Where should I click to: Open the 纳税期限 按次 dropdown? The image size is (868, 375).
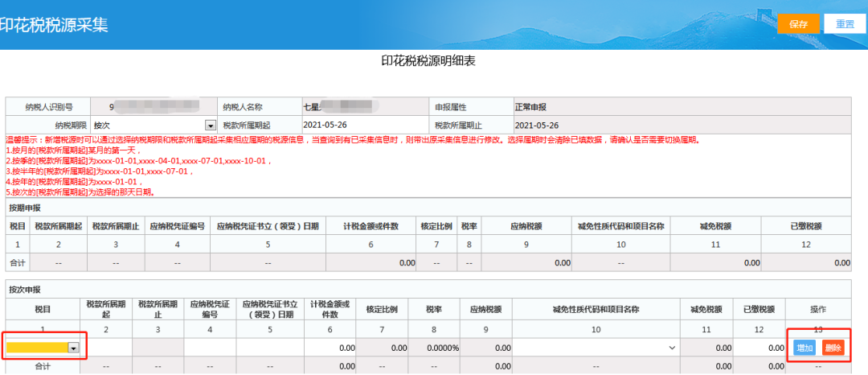point(210,125)
